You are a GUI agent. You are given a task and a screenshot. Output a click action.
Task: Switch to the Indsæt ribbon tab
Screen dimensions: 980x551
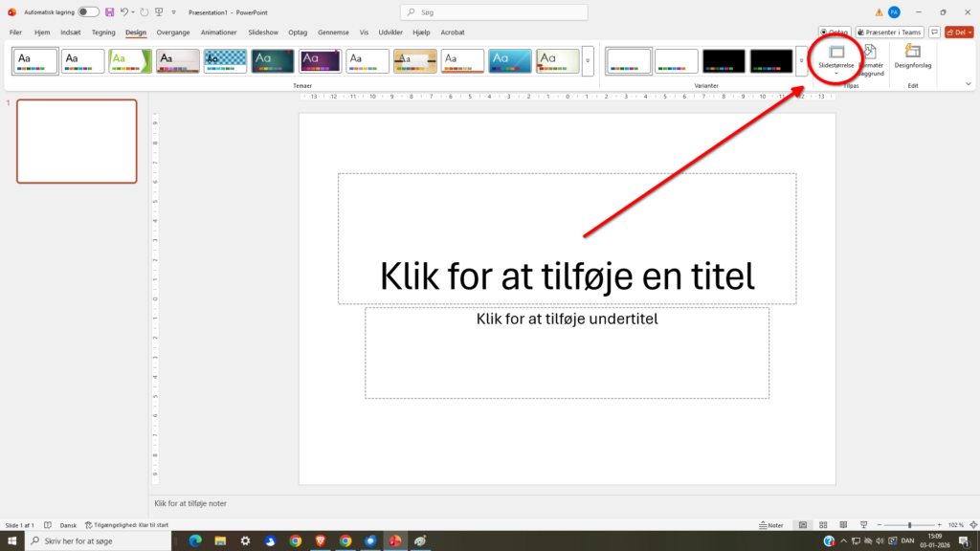pos(69,32)
